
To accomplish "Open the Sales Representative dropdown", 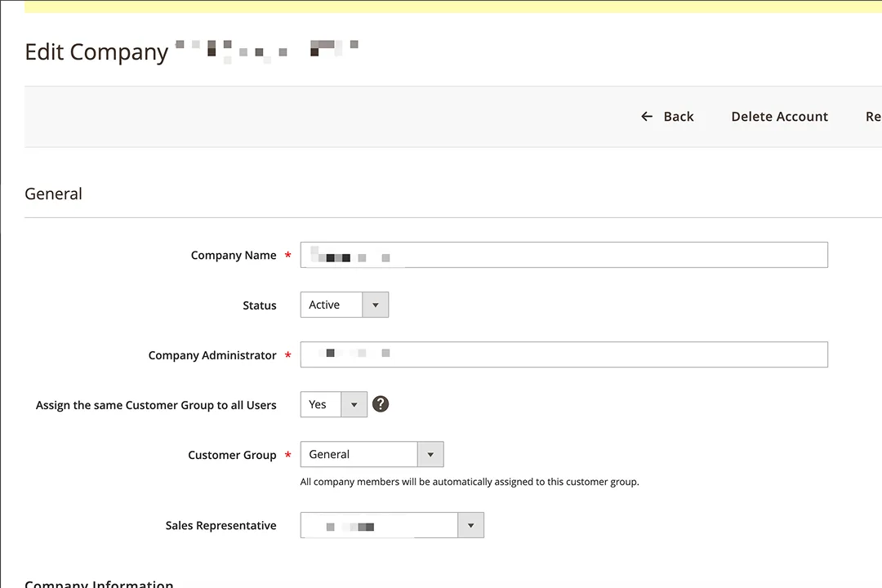I will pos(392,525).
